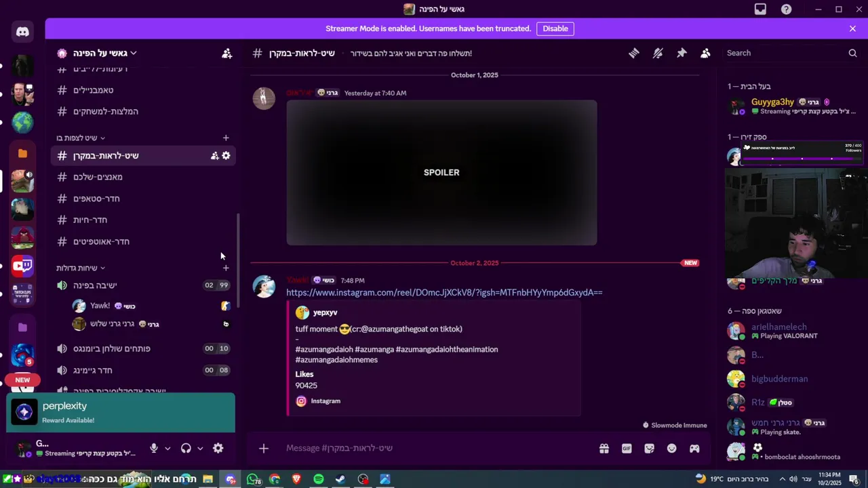Viewport: 868px width, 488px height.
Task: Join פותחים שולחן ביומנגס voice channel
Action: (x=142, y=348)
